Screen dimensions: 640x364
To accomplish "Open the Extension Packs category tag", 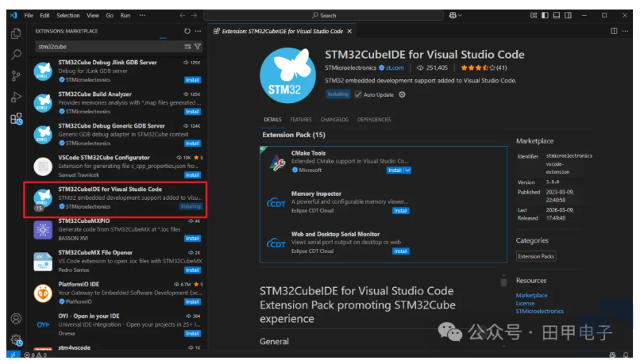I will 536,256.
